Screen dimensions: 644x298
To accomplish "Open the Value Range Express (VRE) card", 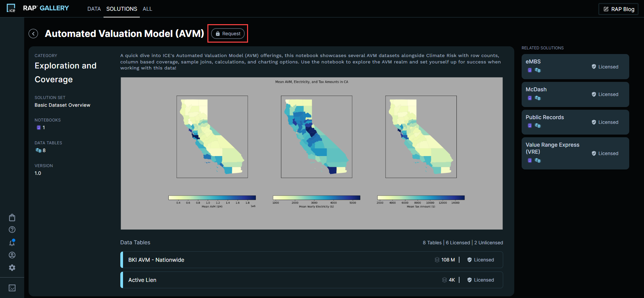I will [x=575, y=153].
